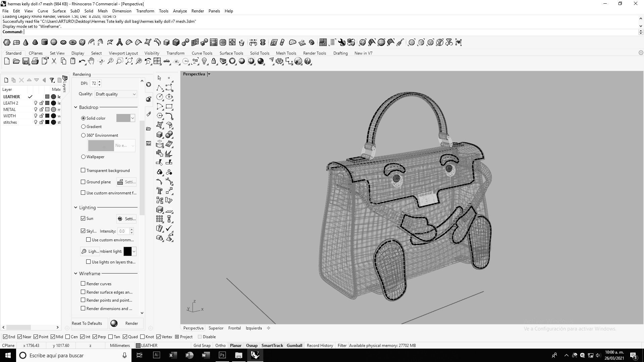Enable Render curves checkbox
Image resolution: width=644 pixels, height=362 pixels.
click(x=83, y=284)
